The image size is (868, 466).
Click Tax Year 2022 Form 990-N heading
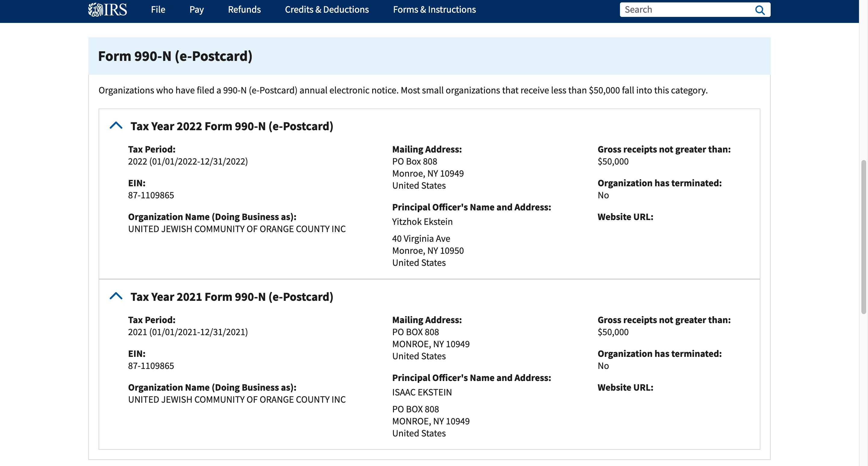(x=232, y=126)
